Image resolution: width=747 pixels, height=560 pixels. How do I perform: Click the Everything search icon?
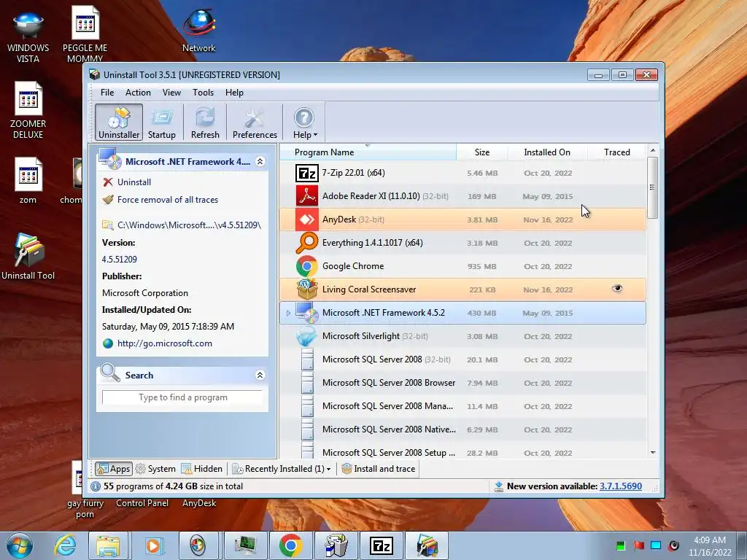click(307, 242)
